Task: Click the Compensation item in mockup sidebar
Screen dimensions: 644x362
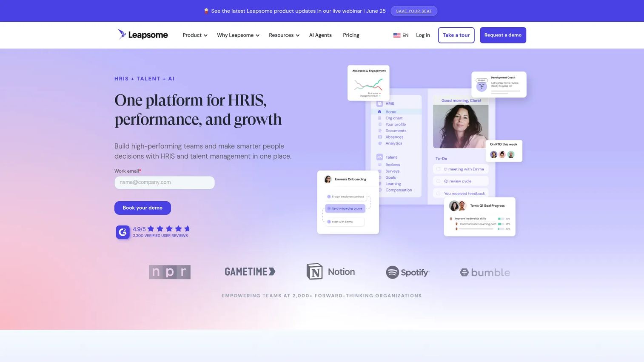Action: (399, 190)
